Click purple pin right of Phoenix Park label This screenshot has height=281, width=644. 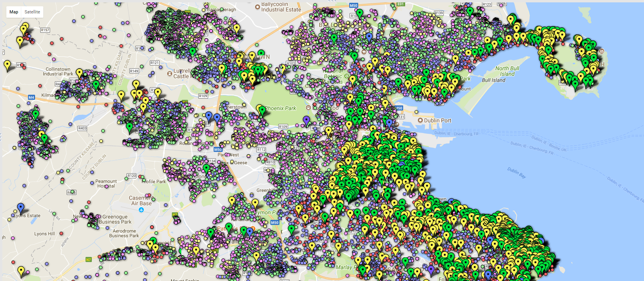(x=306, y=120)
